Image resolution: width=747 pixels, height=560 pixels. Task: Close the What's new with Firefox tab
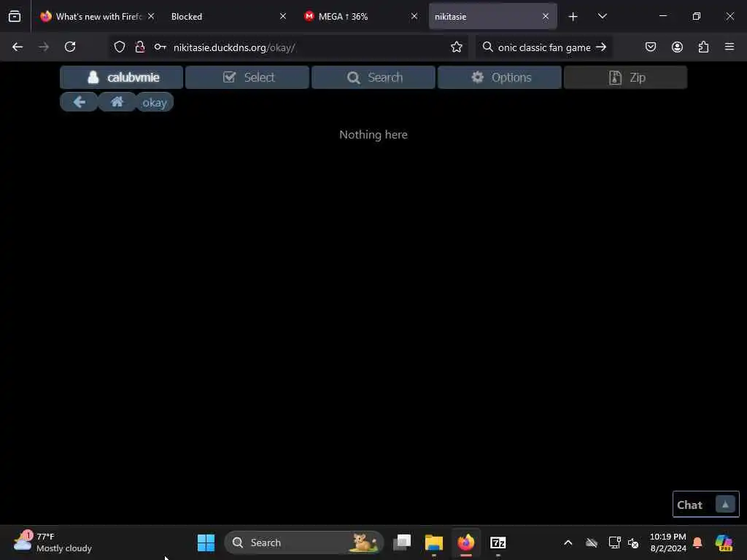pyautogui.click(x=151, y=16)
